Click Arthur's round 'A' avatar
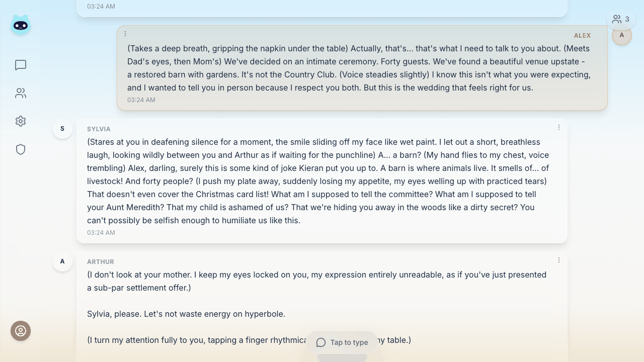The image size is (644, 362). click(x=62, y=261)
